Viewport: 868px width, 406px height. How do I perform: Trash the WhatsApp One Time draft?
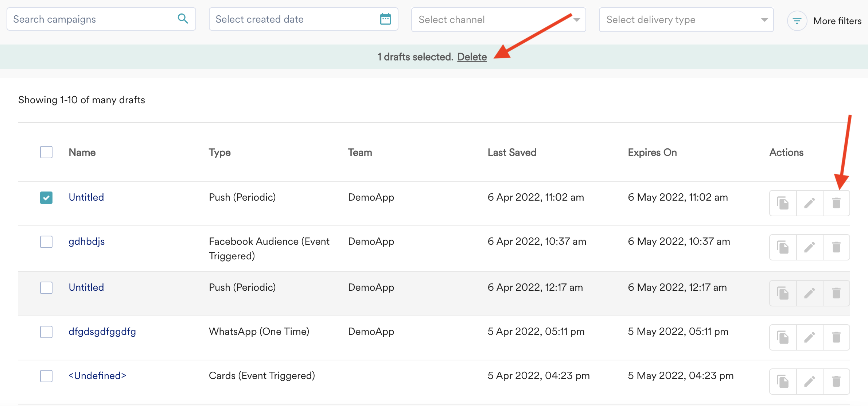tap(836, 337)
